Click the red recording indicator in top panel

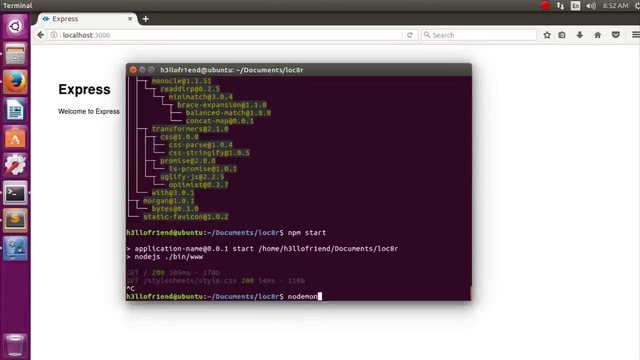point(545,6)
